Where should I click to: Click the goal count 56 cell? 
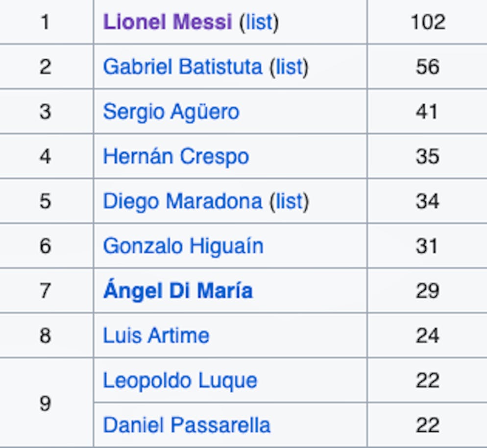click(x=427, y=67)
